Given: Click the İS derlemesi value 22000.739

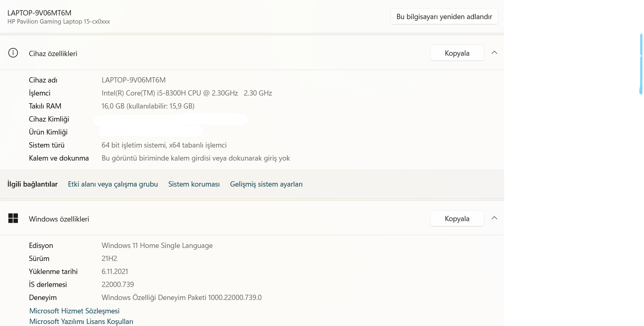Looking at the screenshot, I should (x=117, y=285).
